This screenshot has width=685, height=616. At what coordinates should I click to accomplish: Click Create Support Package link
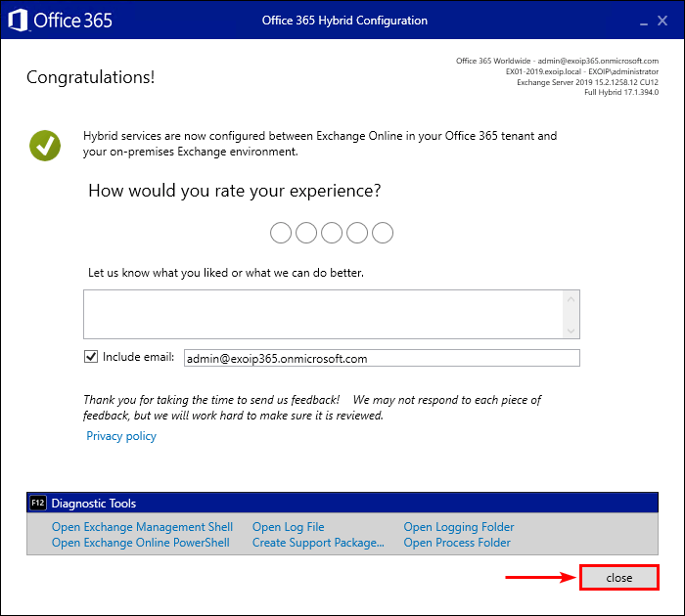point(318,543)
